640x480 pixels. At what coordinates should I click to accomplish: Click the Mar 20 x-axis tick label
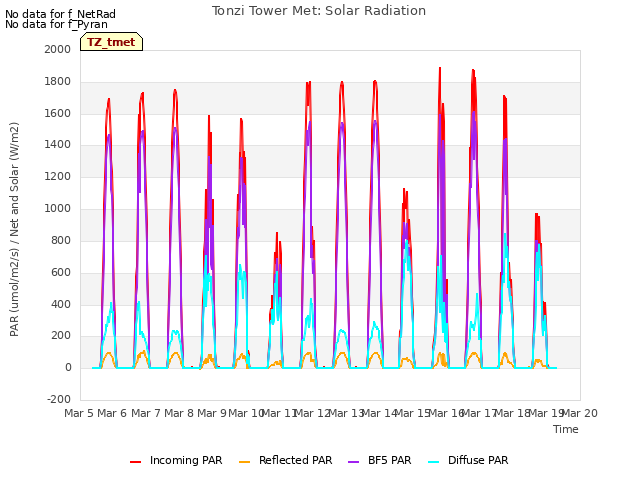click(580, 413)
